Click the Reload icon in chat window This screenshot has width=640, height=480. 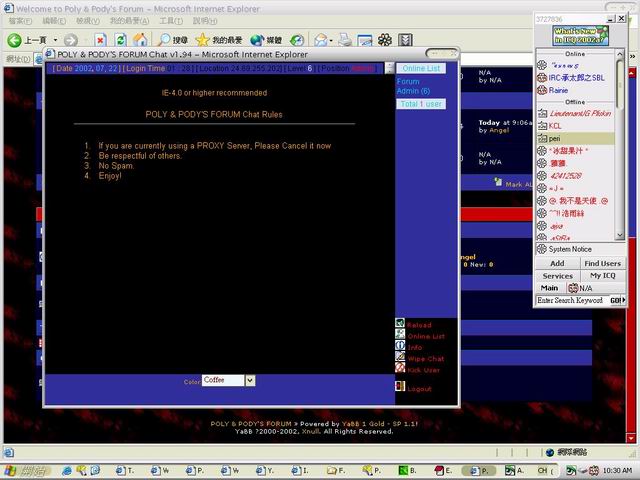(400, 323)
